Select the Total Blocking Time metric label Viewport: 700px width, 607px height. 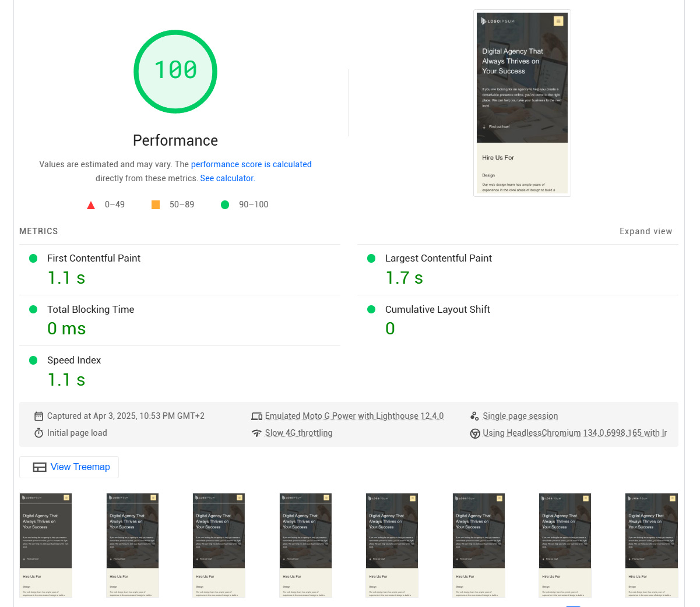click(x=91, y=309)
